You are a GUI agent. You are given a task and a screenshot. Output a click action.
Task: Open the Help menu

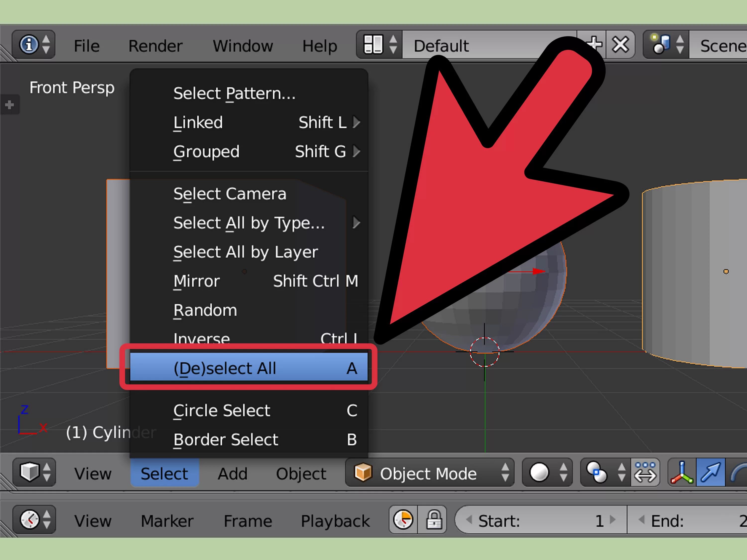click(x=319, y=46)
